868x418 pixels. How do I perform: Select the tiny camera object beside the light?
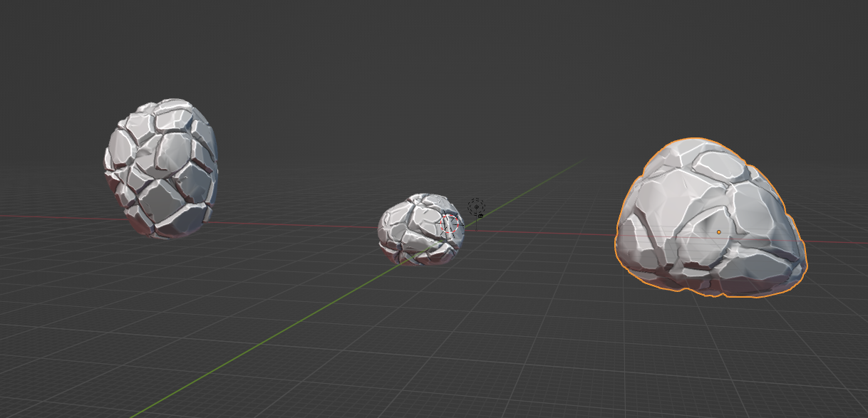481,215
